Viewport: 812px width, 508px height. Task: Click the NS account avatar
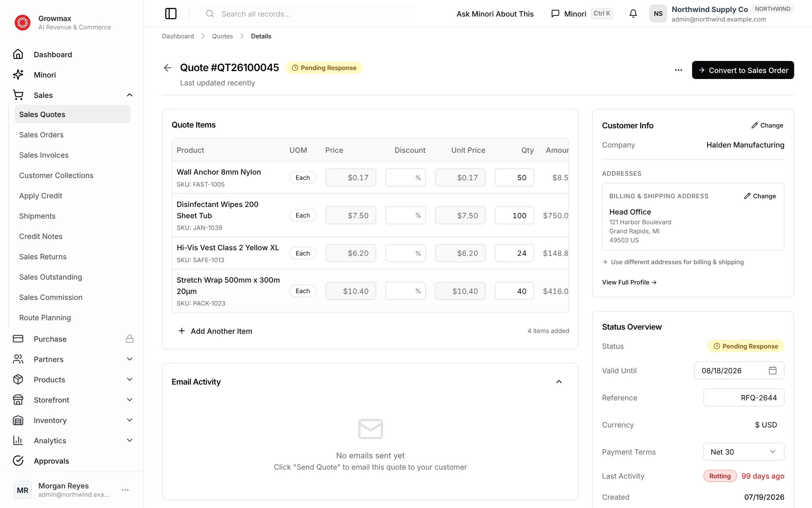coord(658,14)
